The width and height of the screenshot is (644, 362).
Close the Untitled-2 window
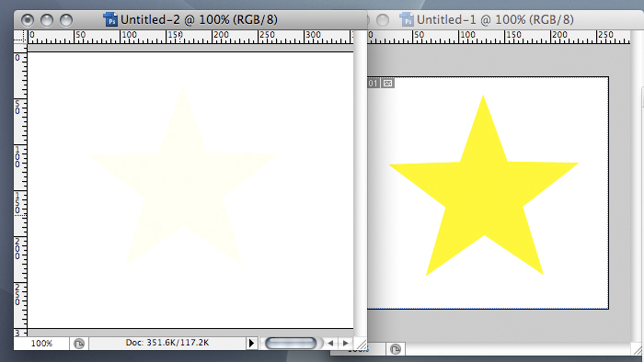coord(28,19)
